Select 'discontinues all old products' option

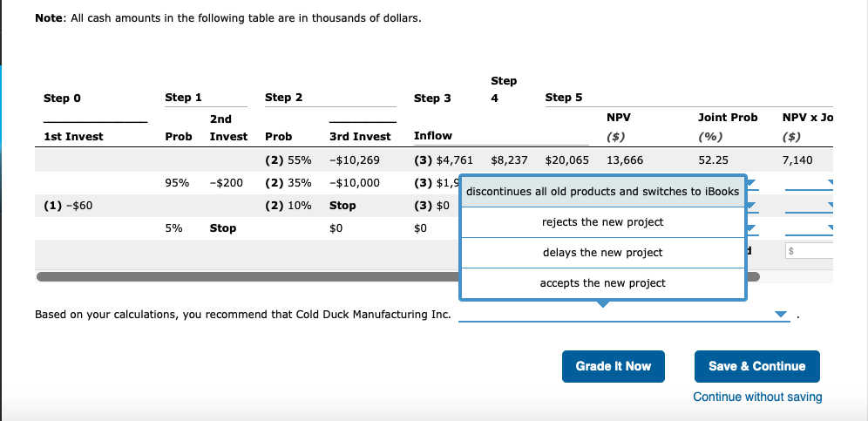click(x=602, y=192)
